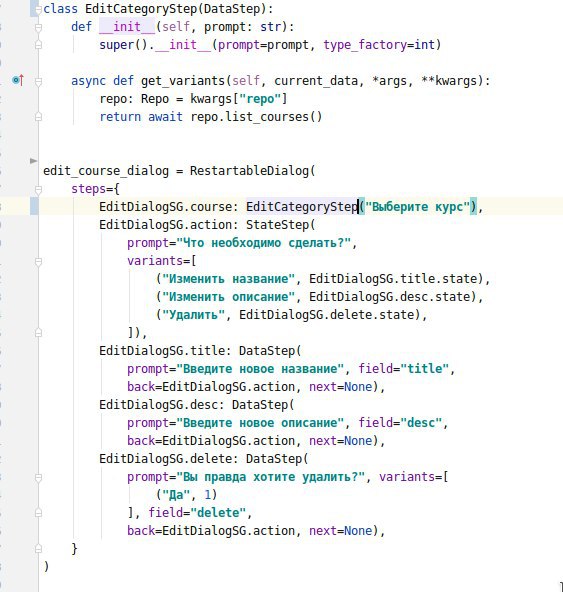Click the field="desc" string value
The width and height of the screenshot is (563, 592).
[421, 423]
